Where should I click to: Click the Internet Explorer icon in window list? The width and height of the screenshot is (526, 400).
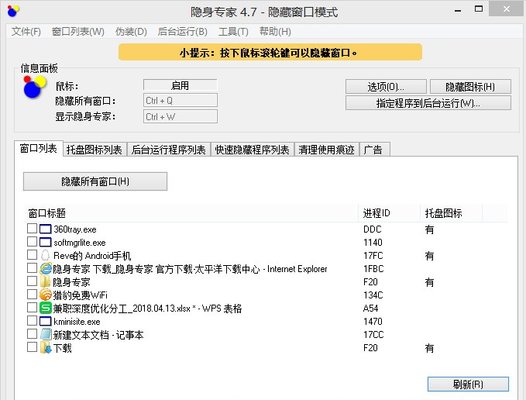45,268
